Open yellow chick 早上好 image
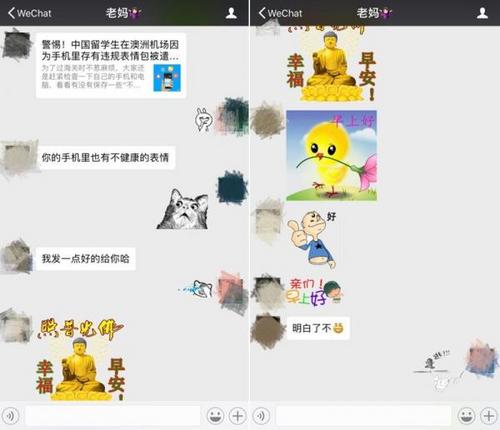500x430 pixels. pyautogui.click(x=332, y=156)
